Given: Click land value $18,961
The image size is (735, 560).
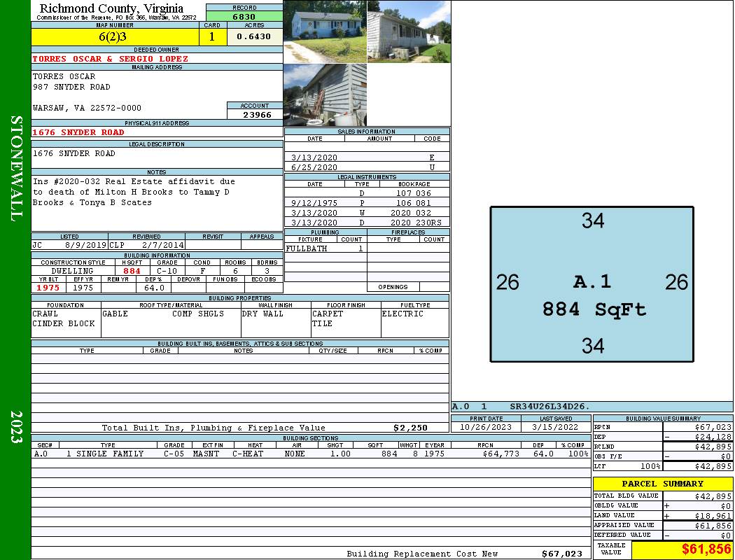Looking at the screenshot, I should (713, 516).
